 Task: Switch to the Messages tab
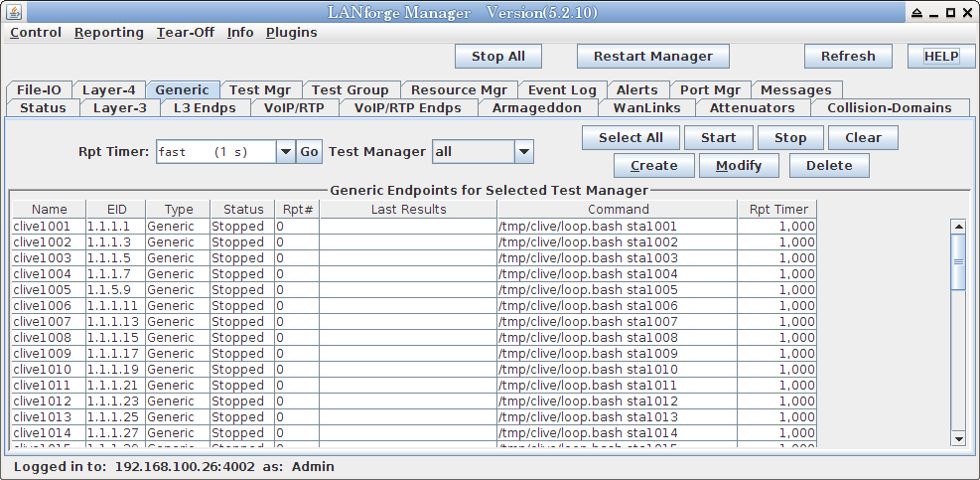point(796,90)
